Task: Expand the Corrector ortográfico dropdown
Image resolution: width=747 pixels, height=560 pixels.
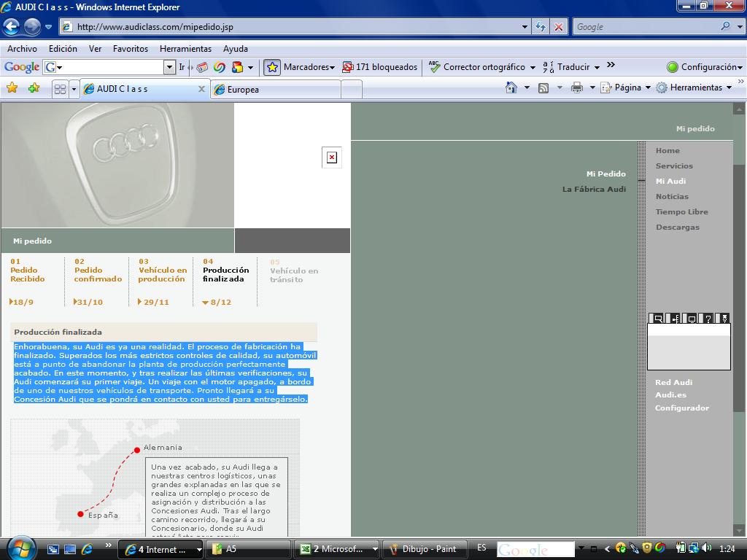Action: click(x=533, y=68)
